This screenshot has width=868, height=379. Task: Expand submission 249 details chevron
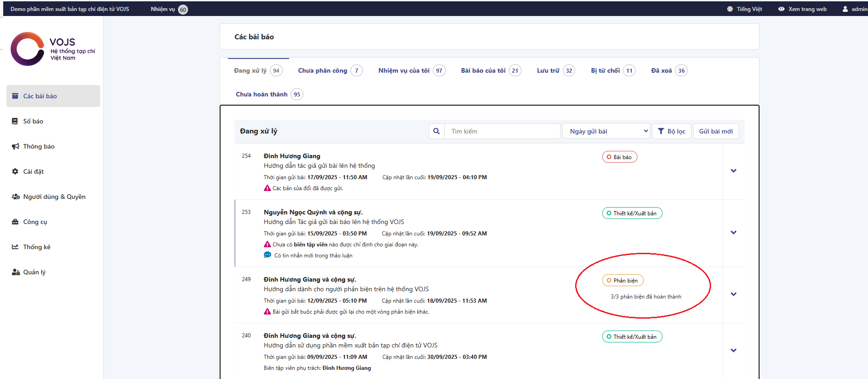click(x=733, y=294)
